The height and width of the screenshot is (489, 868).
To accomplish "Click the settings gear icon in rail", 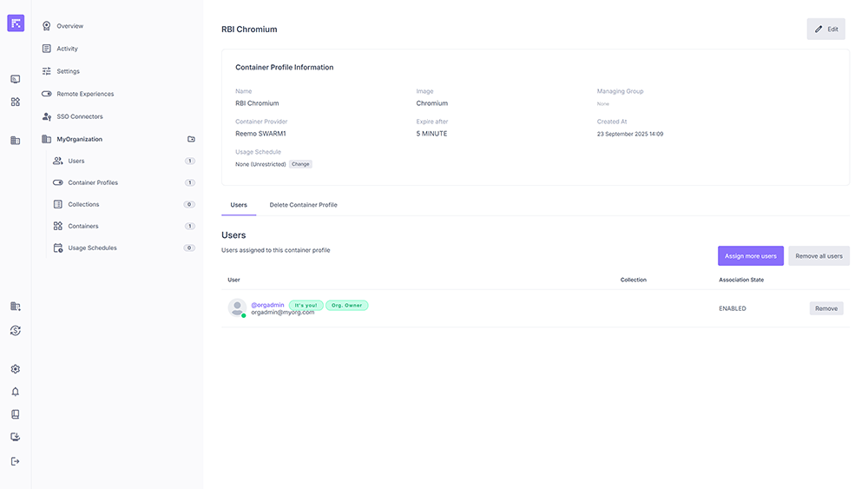I will pos(15,369).
